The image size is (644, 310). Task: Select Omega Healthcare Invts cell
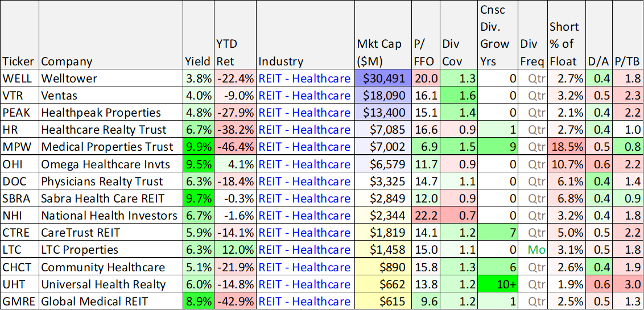[x=111, y=164]
